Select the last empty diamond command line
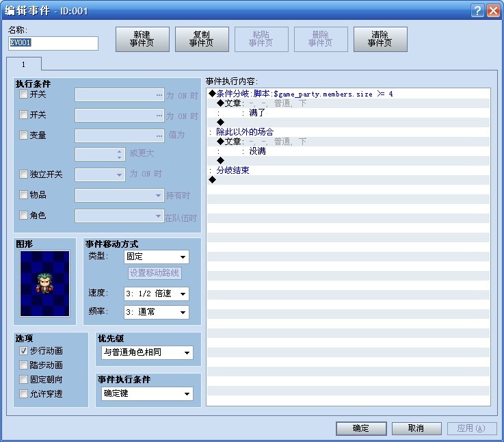504x442 pixels. (x=349, y=179)
